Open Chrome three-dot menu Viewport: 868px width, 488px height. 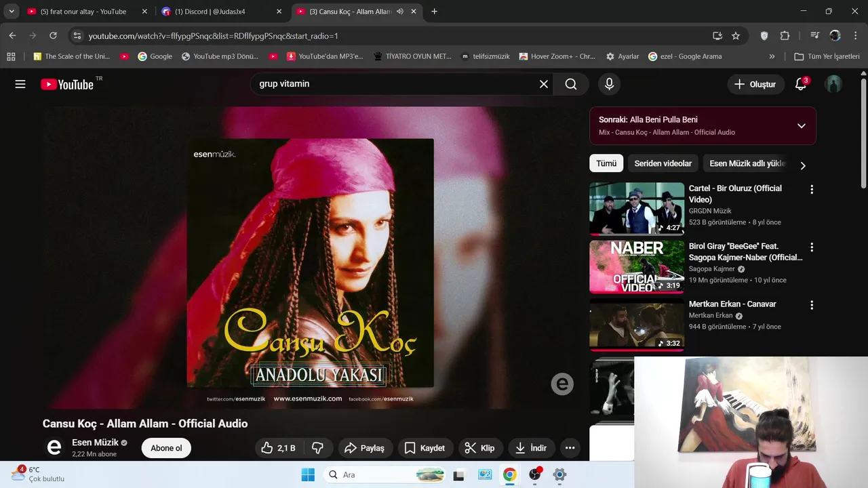coord(856,36)
